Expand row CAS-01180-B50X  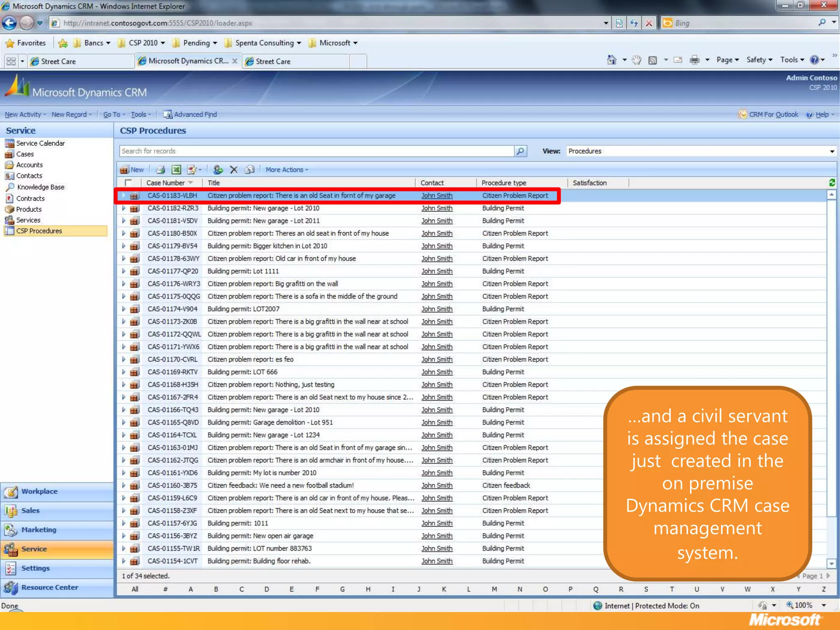click(x=123, y=233)
